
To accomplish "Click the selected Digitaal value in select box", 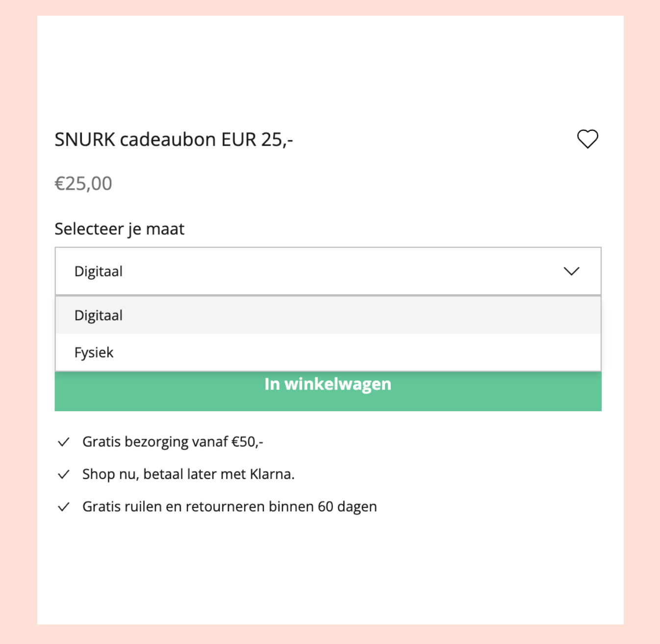I will coord(99,272).
